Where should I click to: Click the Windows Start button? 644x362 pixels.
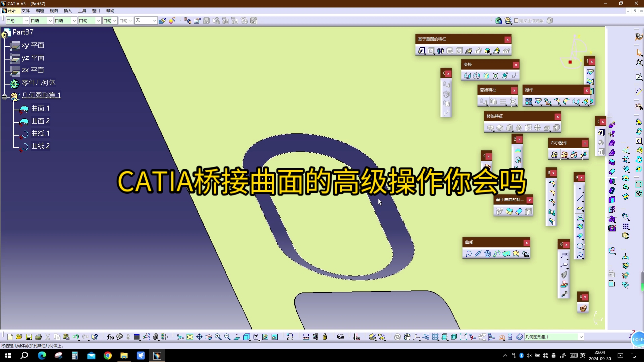8,355
